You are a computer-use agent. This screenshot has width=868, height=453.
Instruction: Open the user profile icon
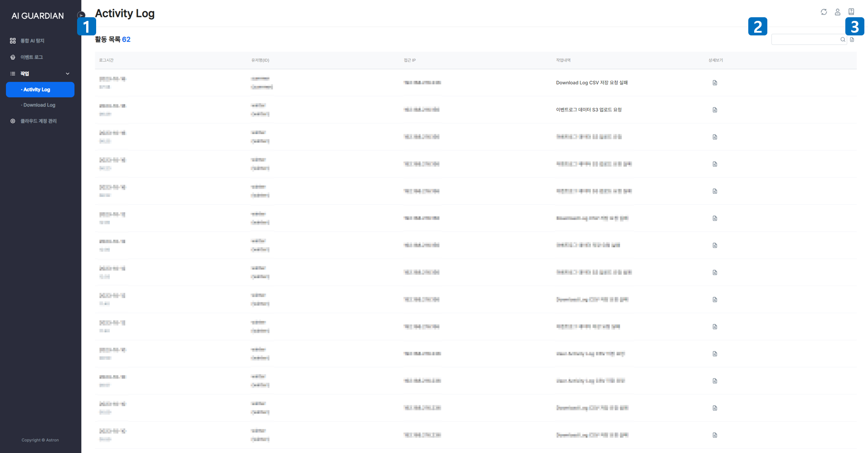pos(837,12)
